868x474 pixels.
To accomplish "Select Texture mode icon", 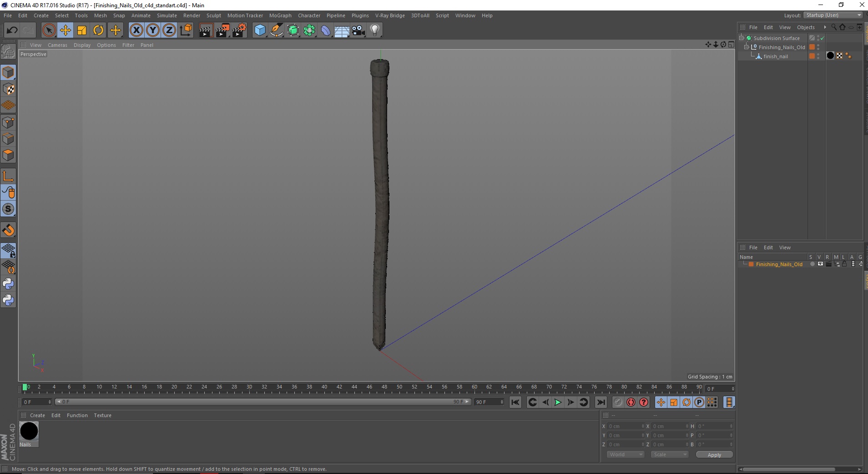I will 8,89.
